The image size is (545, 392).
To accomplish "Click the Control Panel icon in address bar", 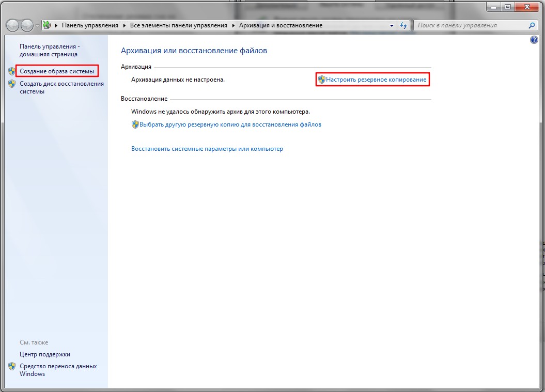I will (47, 25).
